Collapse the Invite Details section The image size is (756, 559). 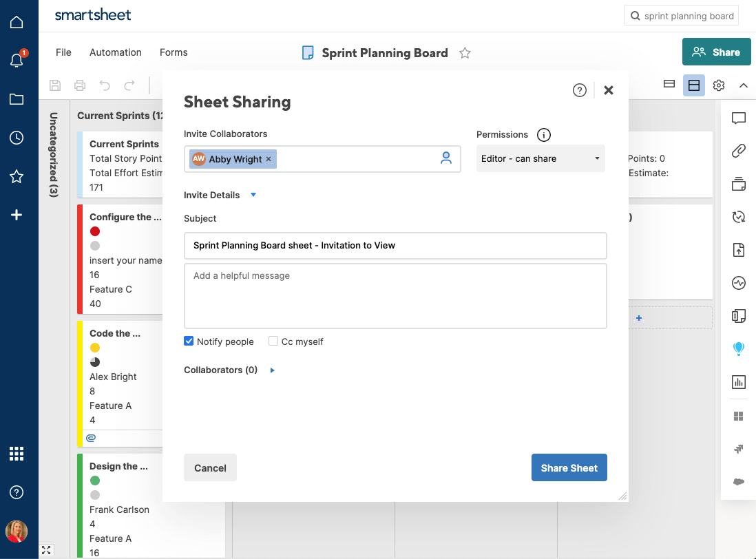point(253,195)
